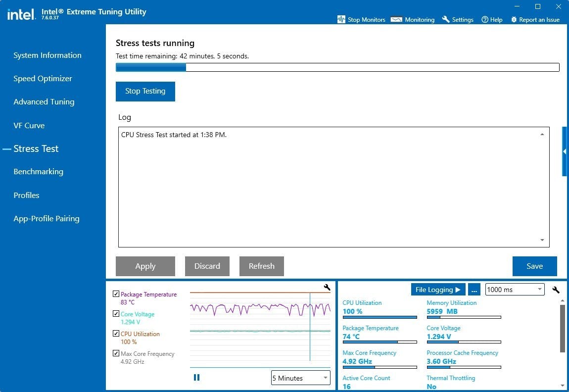Open the 1000 ms polling interval dropdown
569x392 pixels.
pyautogui.click(x=515, y=289)
